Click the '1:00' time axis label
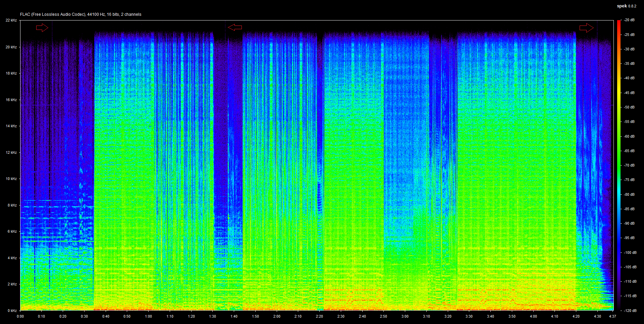Viewport: 644px width, 324px height. click(x=148, y=316)
